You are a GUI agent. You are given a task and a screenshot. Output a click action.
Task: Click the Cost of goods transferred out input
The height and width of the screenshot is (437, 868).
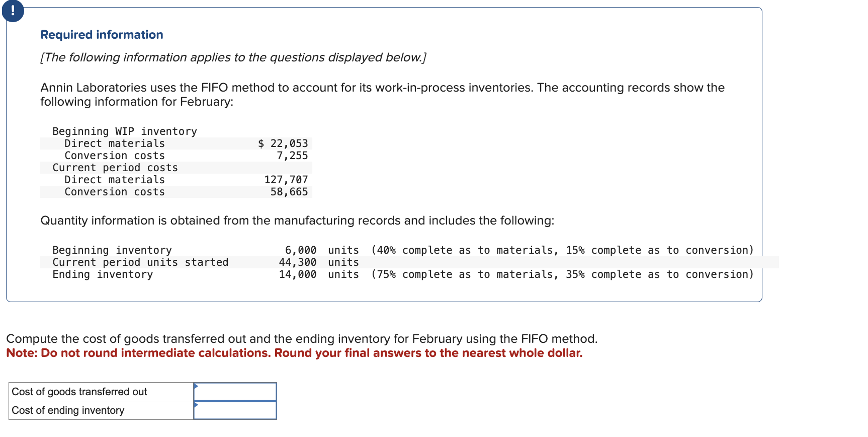tap(235, 392)
